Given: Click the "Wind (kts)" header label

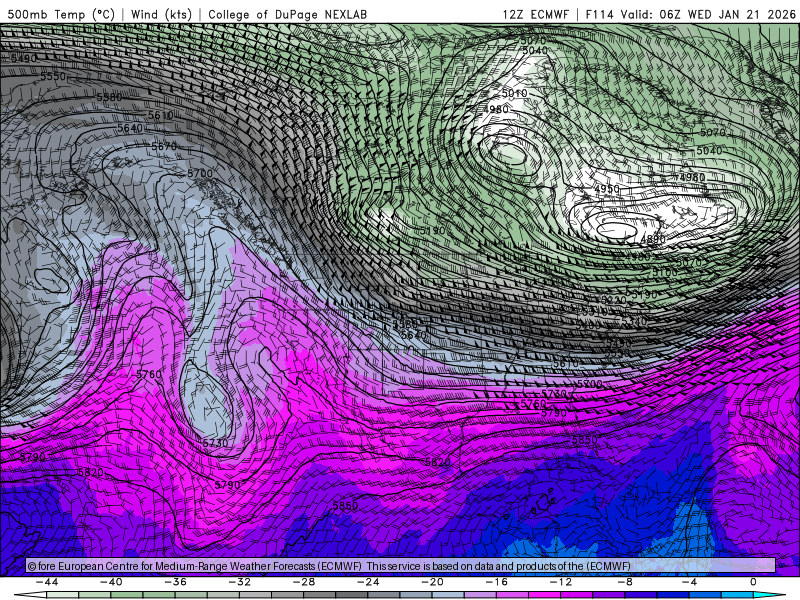Looking at the screenshot, I should click(x=161, y=14).
